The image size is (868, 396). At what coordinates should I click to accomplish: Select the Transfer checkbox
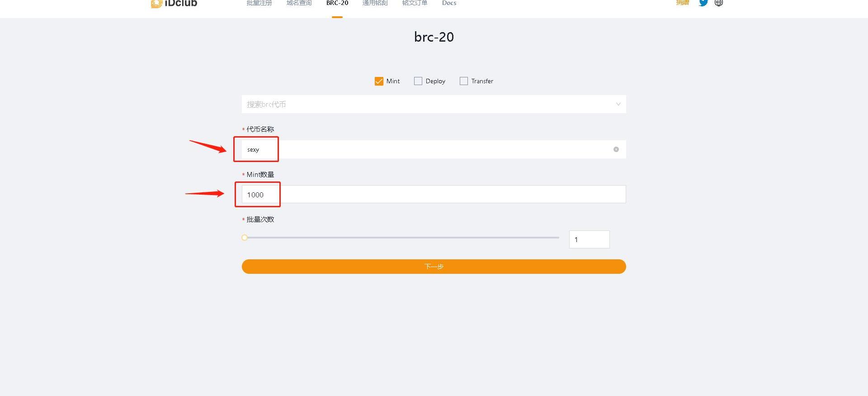464,81
